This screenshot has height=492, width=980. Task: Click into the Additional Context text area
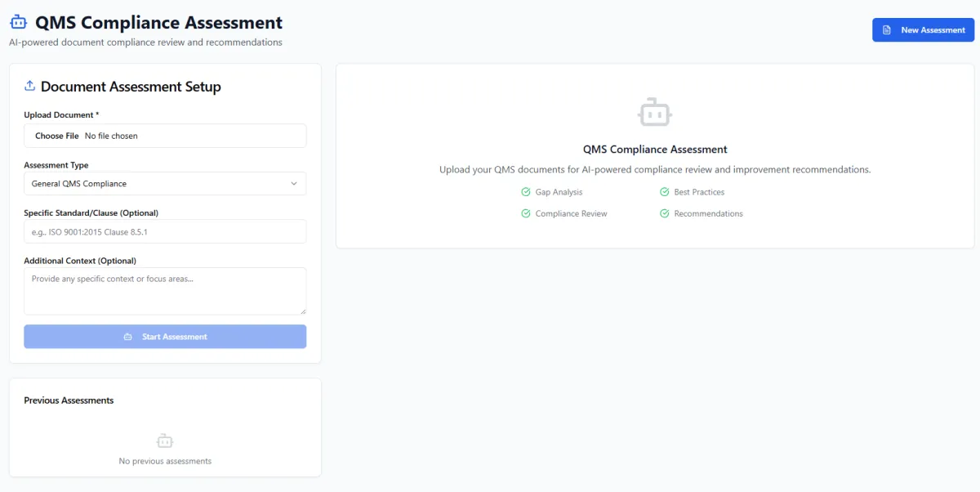[165, 291]
